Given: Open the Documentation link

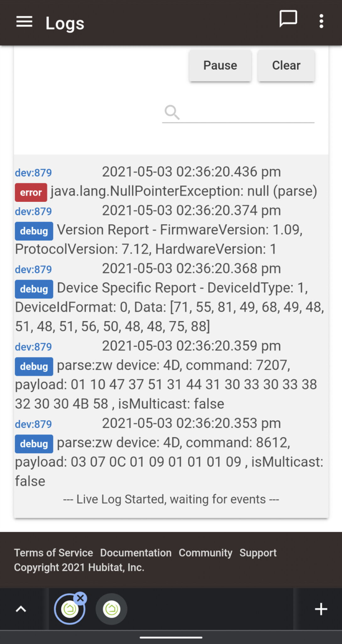Looking at the screenshot, I should tap(136, 552).
